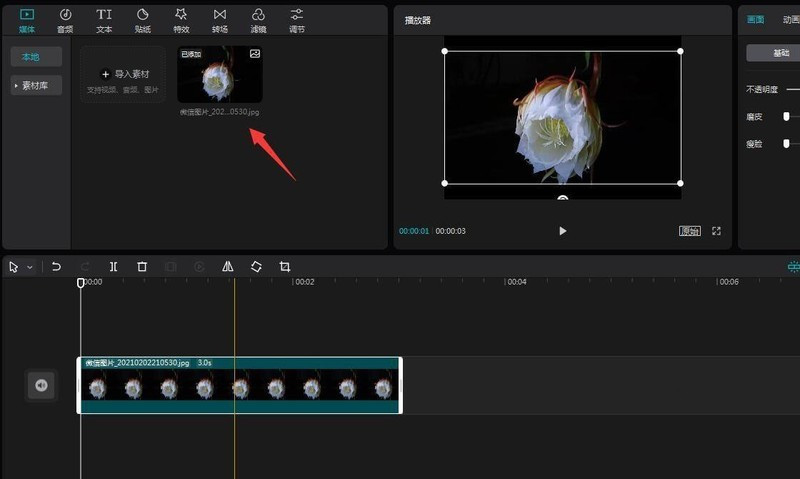Screen dimensions: 800x479
Task: Click the 导入素材 import media button
Action: point(124,74)
